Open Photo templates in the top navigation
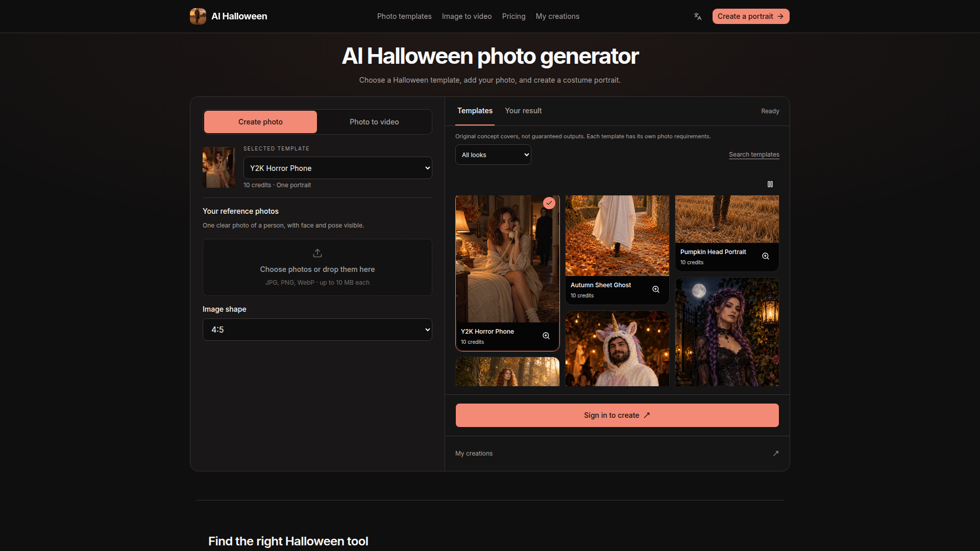980x551 pixels. point(404,16)
